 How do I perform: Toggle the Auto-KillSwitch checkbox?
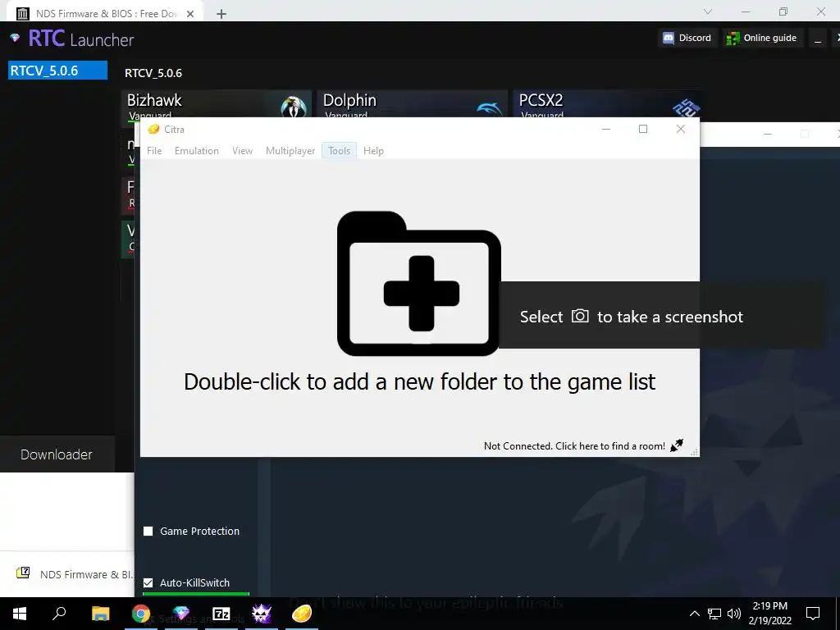148,582
